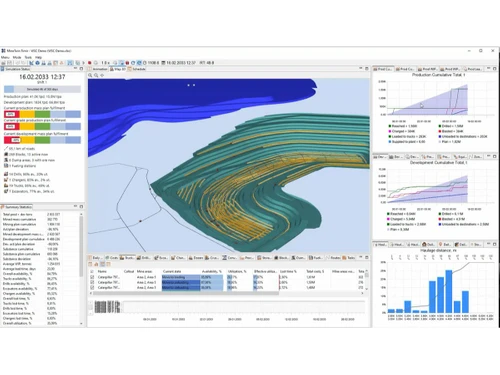The height and width of the screenshot is (375, 500).
Task: Select the Map 3D tab
Action: click(x=117, y=69)
